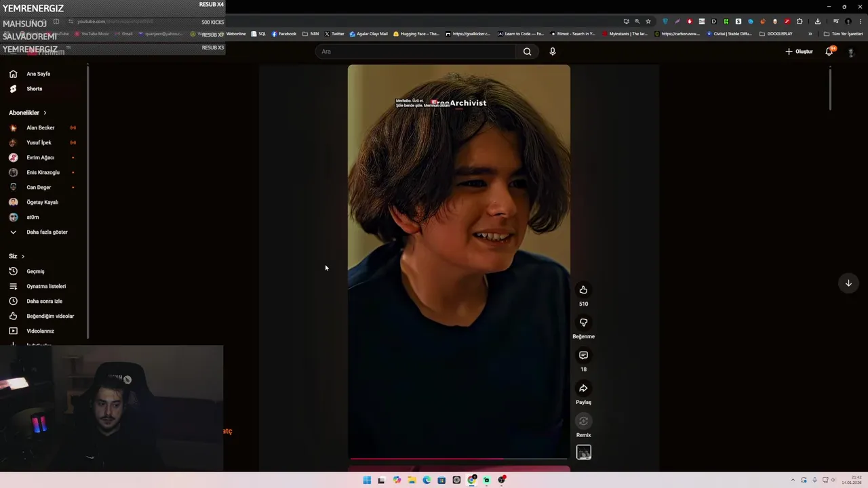This screenshot has width=868, height=488.
Task: Open the Hugging Face bookmark
Action: click(416, 34)
